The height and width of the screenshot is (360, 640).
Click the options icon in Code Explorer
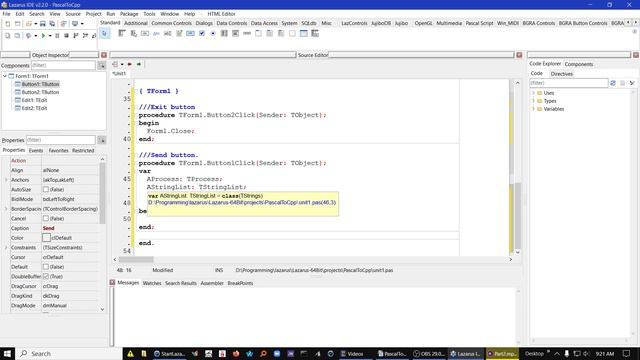(x=632, y=83)
